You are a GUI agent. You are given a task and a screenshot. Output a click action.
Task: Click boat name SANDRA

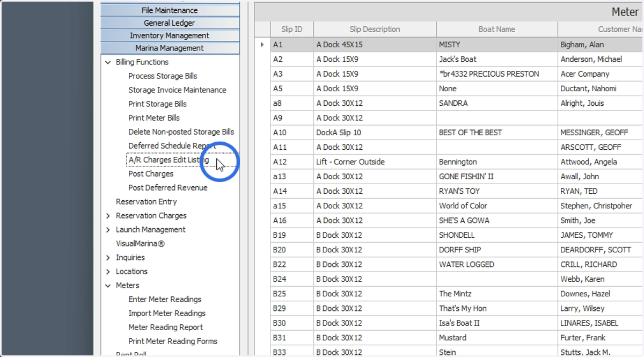pos(453,103)
